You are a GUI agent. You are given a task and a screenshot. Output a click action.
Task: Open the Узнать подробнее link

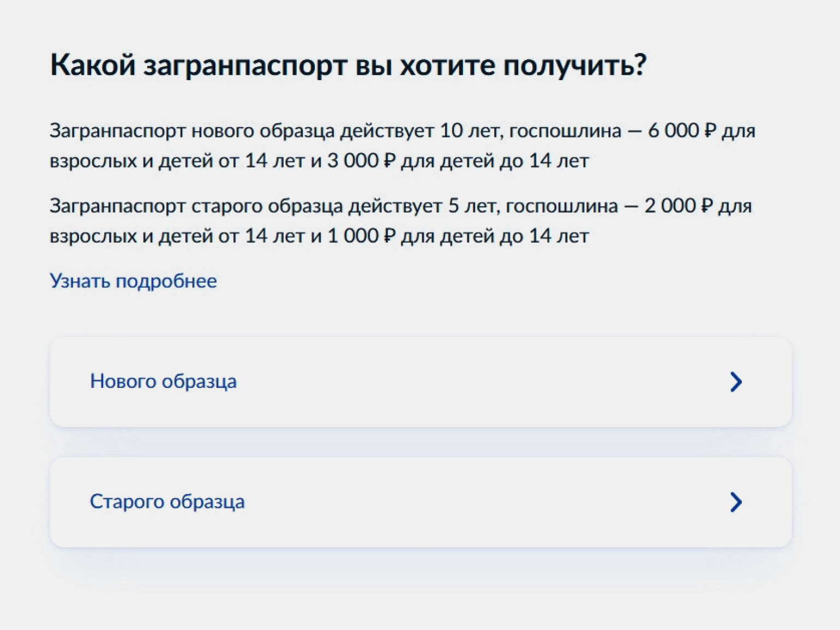[133, 281]
